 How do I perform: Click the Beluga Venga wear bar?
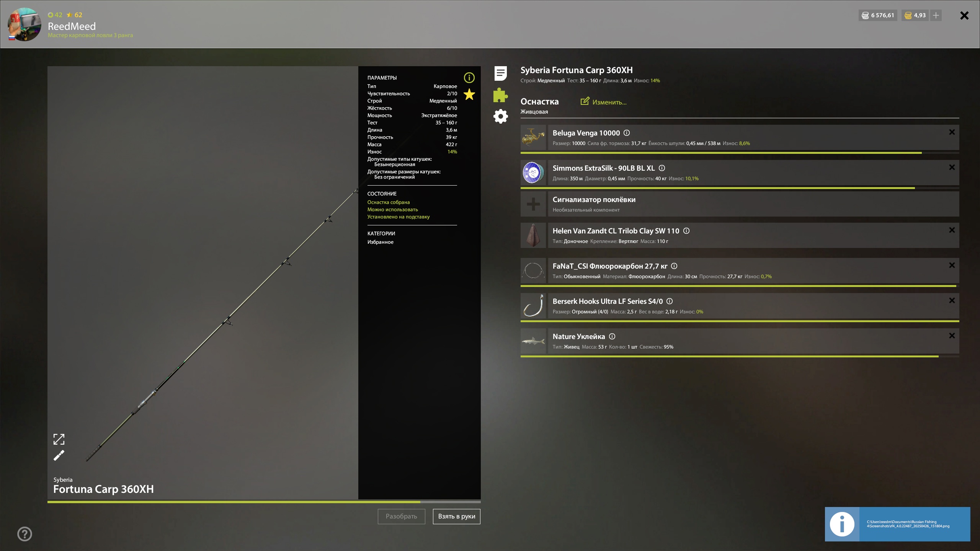coord(740,153)
